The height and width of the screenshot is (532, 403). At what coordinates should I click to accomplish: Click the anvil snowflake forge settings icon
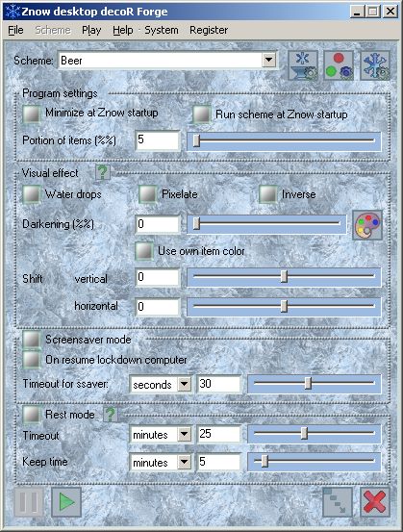pos(303,65)
